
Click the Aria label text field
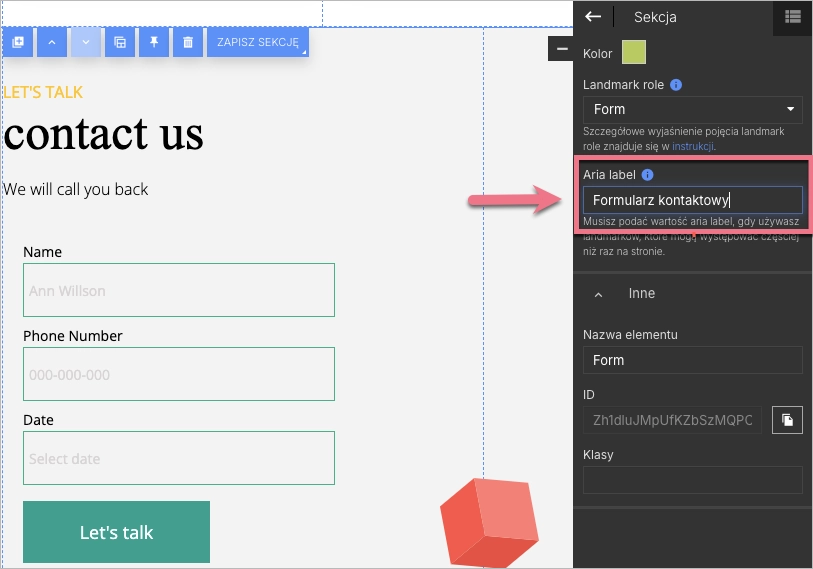pos(692,200)
